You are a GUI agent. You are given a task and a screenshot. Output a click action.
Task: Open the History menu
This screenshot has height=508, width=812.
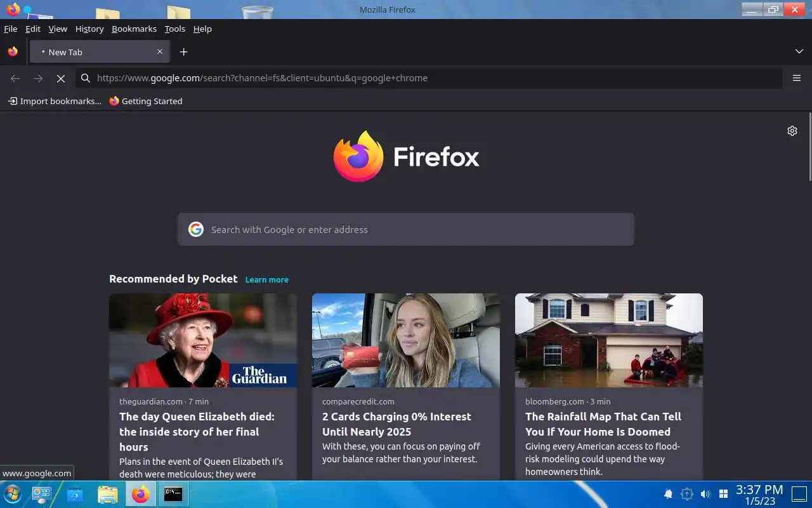coord(89,29)
